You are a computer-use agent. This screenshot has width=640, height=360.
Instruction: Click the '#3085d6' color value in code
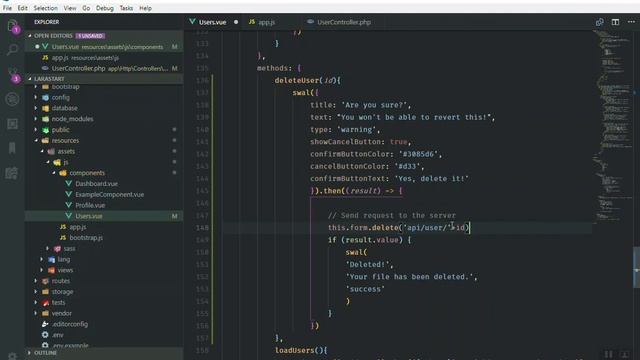pyautogui.click(x=418, y=154)
